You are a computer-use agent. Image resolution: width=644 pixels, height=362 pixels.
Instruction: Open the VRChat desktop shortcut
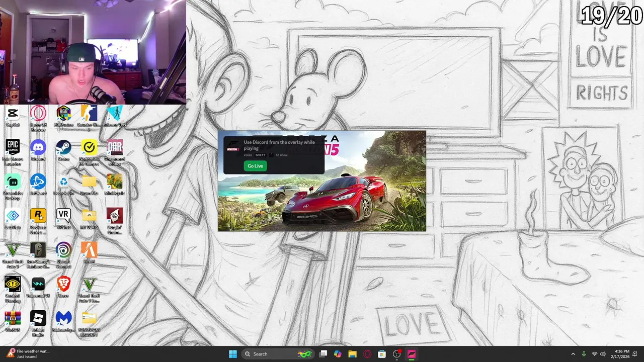click(x=63, y=219)
